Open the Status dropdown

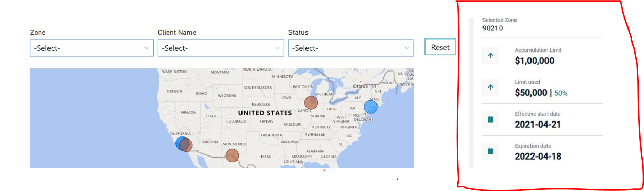[351, 48]
